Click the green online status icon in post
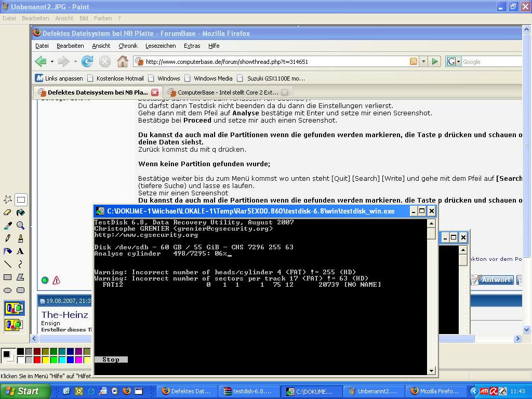Viewport: 532px width, 399px height. pos(45,280)
